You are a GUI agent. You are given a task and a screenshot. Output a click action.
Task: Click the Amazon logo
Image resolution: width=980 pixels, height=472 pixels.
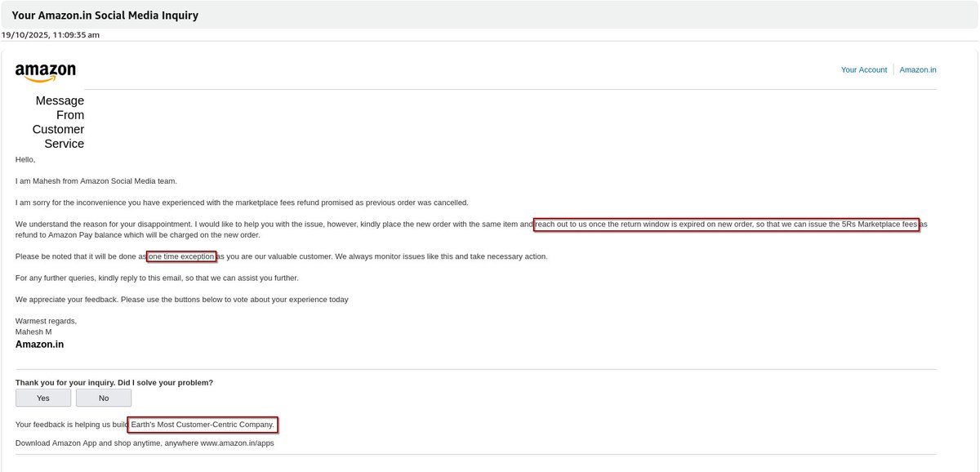point(46,73)
